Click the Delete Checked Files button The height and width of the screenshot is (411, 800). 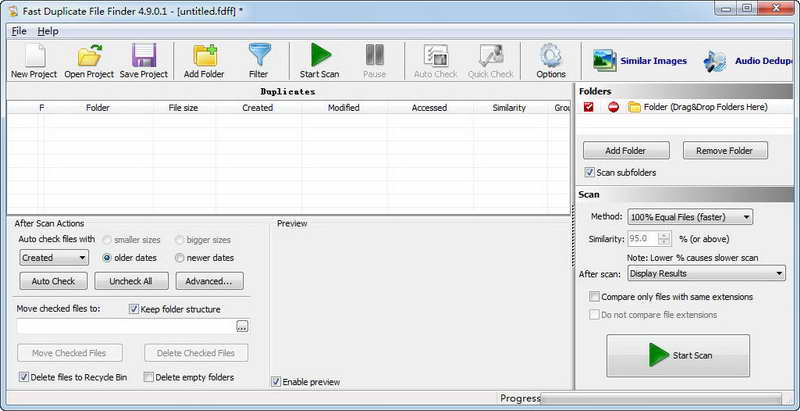pyautogui.click(x=196, y=353)
